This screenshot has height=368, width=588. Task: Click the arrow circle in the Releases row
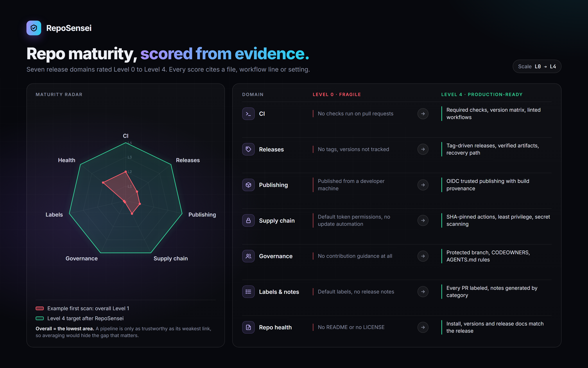(x=423, y=149)
